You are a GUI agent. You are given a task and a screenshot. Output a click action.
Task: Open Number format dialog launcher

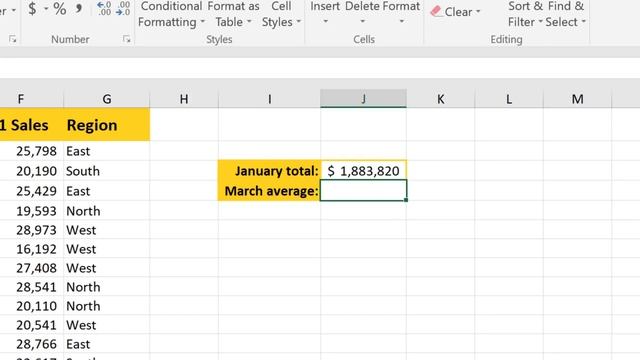pos(127,39)
